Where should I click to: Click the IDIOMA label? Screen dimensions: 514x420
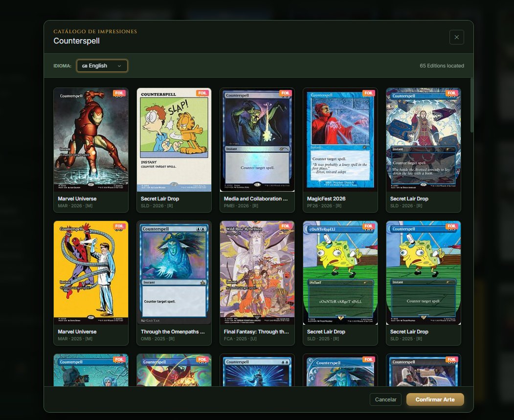coord(62,66)
